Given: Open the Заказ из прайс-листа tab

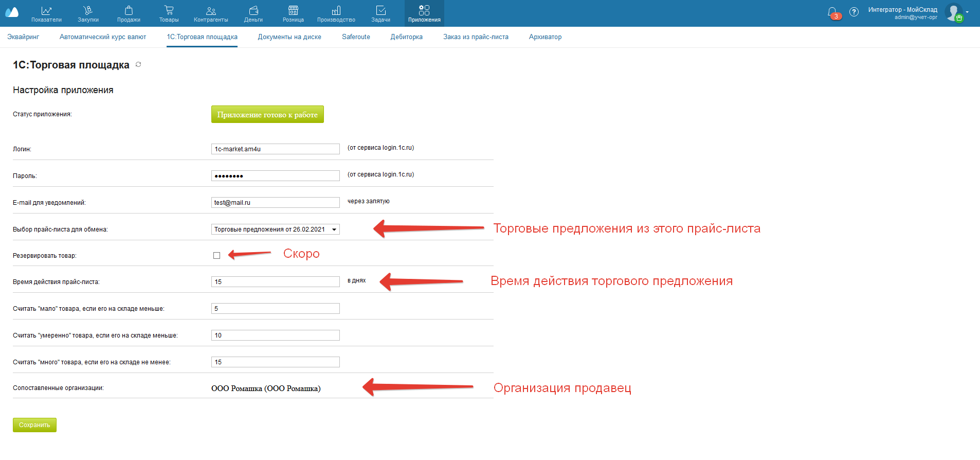Looking at the screenshot, I should 476,37.
